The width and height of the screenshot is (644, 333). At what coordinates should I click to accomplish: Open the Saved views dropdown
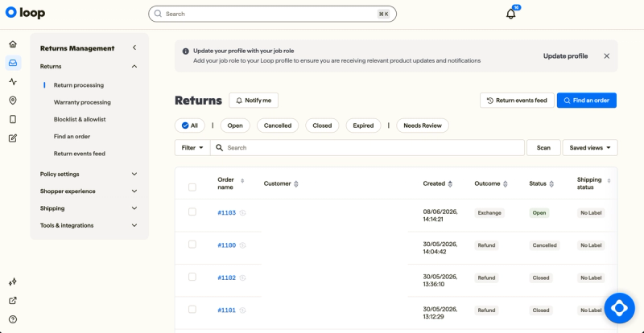click(590, 148)
